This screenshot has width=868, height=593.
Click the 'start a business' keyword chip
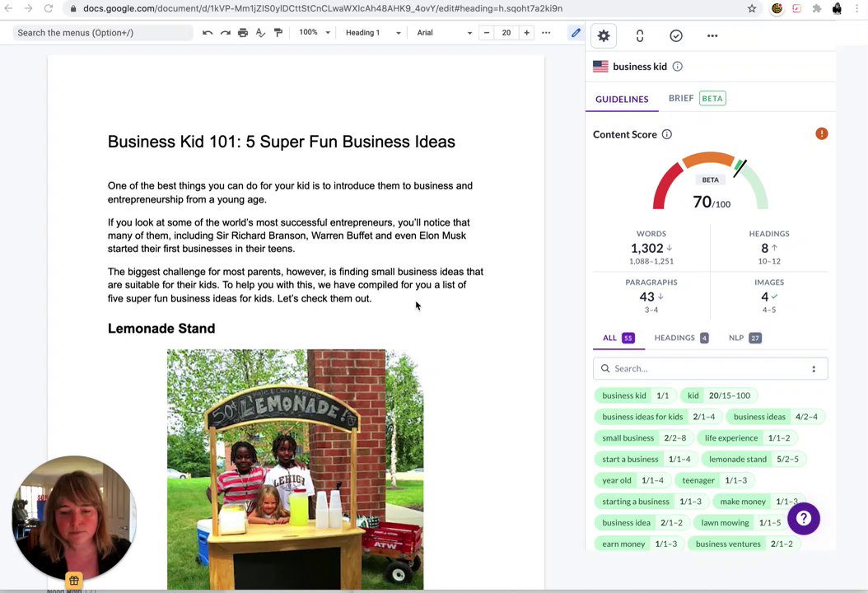click(646, 459)
